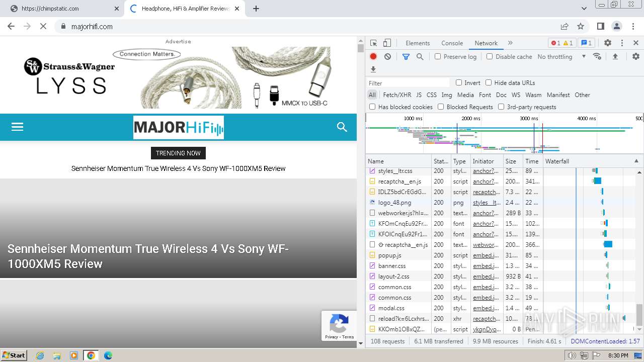Open Network panel settings gear
The width and height of the screenshot is (644, 362).
click(x=636, y=57)
